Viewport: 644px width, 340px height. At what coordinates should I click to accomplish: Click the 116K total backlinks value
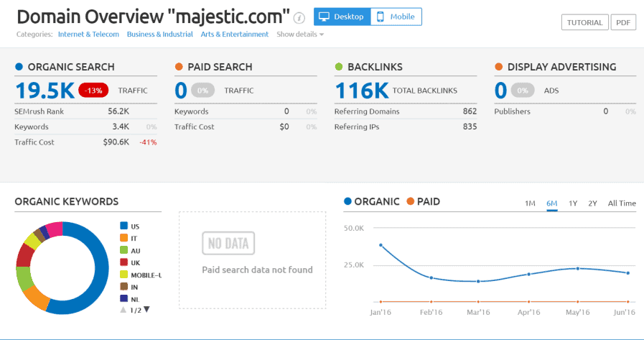click(x=361, y=91)
